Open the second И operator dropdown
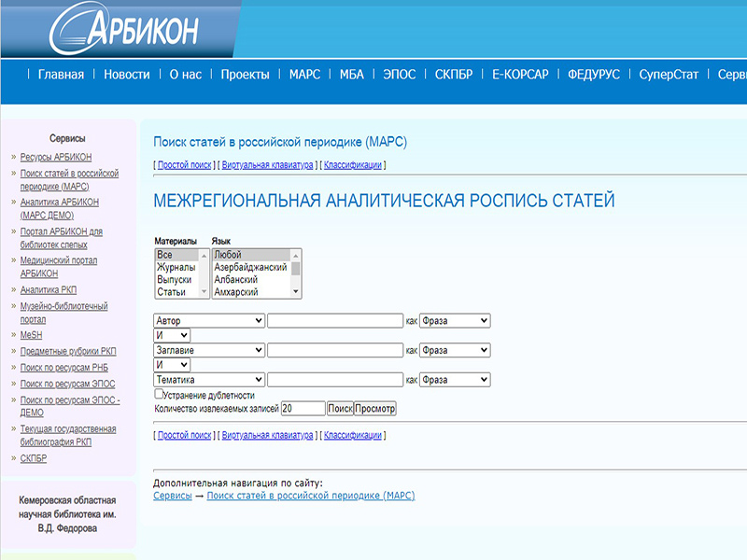This screenshot has height=560, width=747. point(172,365)
